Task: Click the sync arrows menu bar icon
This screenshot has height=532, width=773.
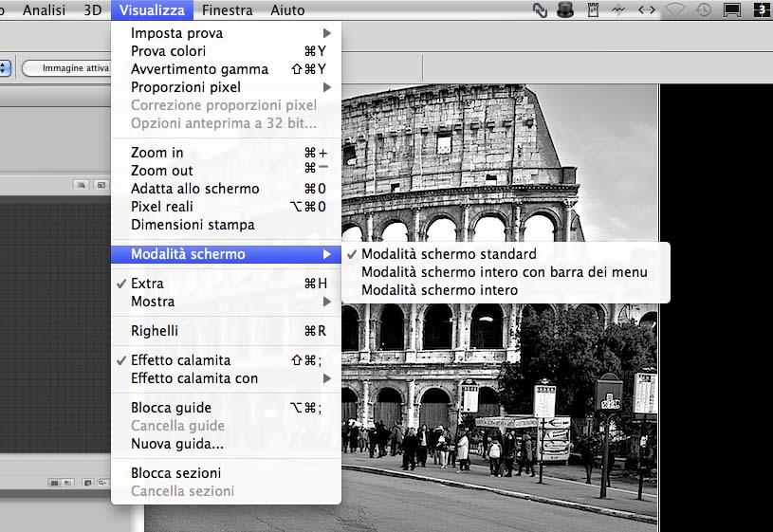Action: [540, 9]
